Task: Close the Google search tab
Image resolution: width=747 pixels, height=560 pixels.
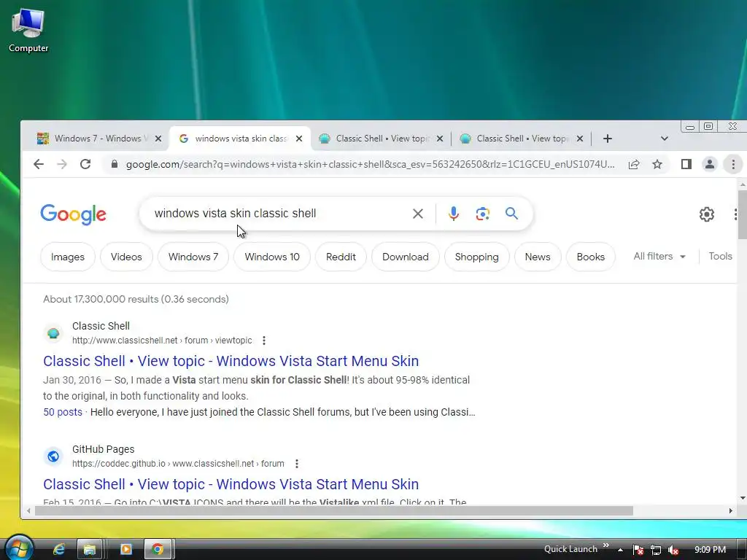Action: tap(299, 139)
